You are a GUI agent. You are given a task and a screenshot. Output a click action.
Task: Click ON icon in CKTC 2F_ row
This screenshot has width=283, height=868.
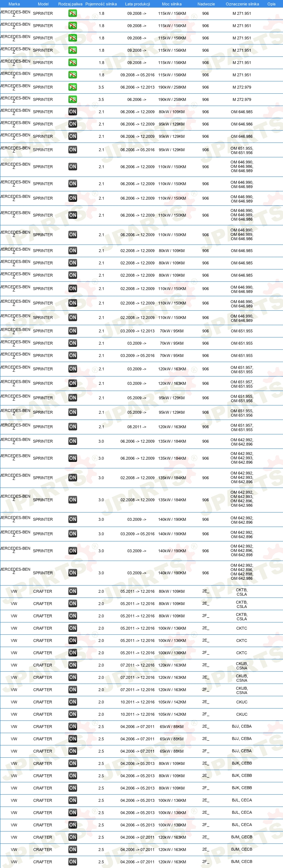point(72,653)
